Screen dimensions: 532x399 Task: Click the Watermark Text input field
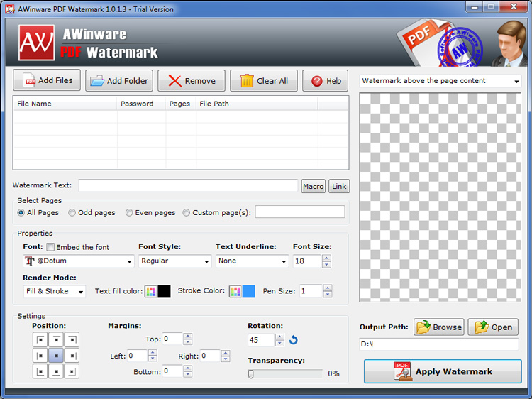188,186
